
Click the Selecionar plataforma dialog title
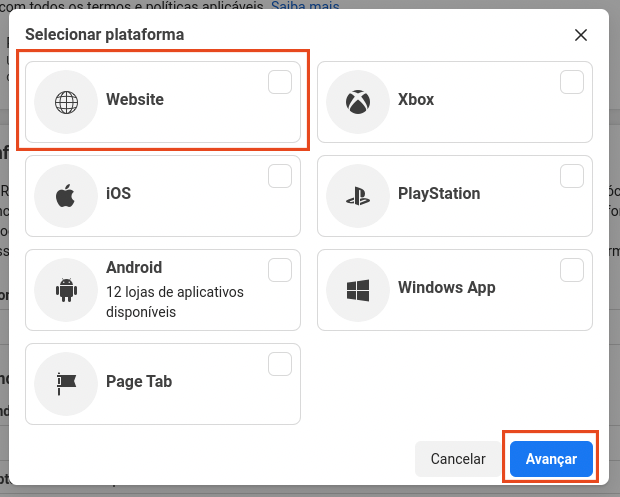tap(104, 35)
